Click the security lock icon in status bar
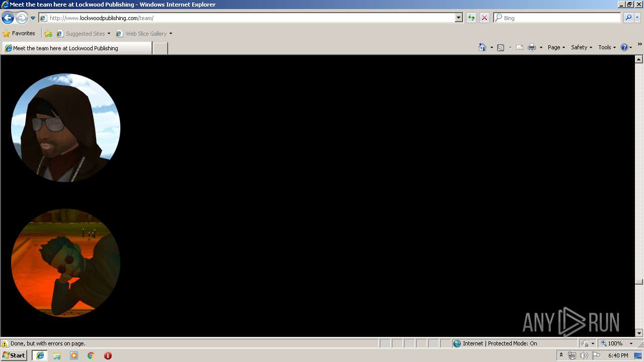644x362 pixels. (585, 344)
